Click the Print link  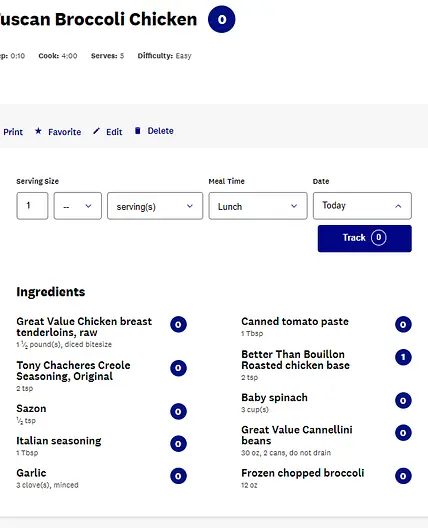point(13,132)
